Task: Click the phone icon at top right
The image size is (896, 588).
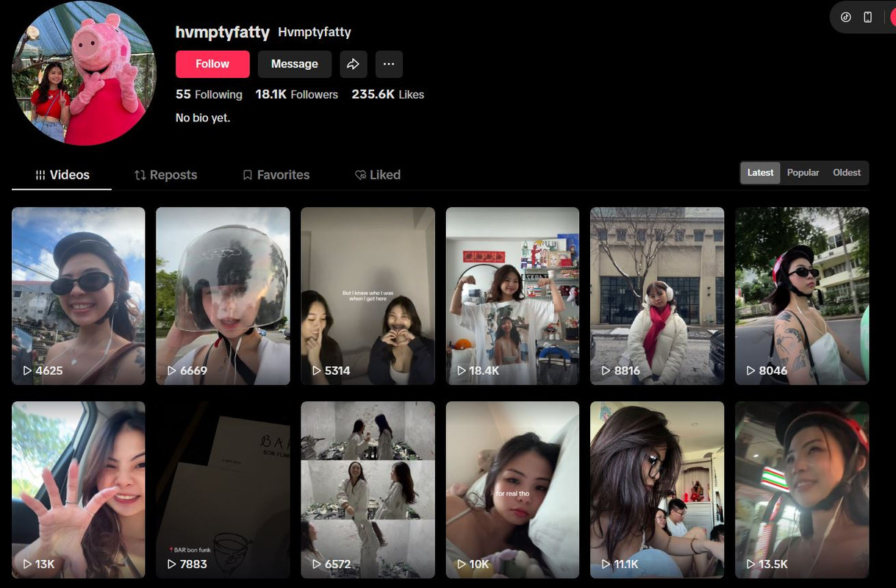Action: click(x=867, y=17)
